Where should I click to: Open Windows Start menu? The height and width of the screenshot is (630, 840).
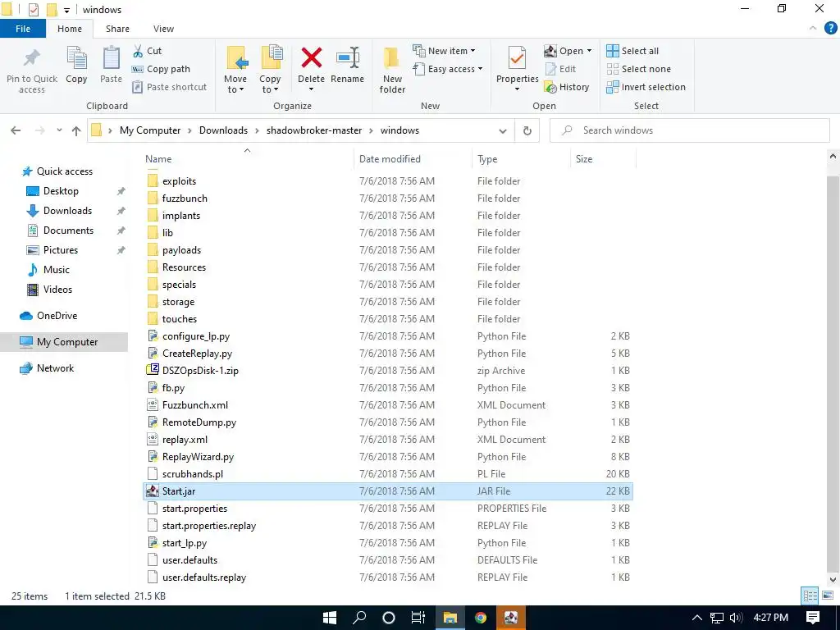coord(330,618)
